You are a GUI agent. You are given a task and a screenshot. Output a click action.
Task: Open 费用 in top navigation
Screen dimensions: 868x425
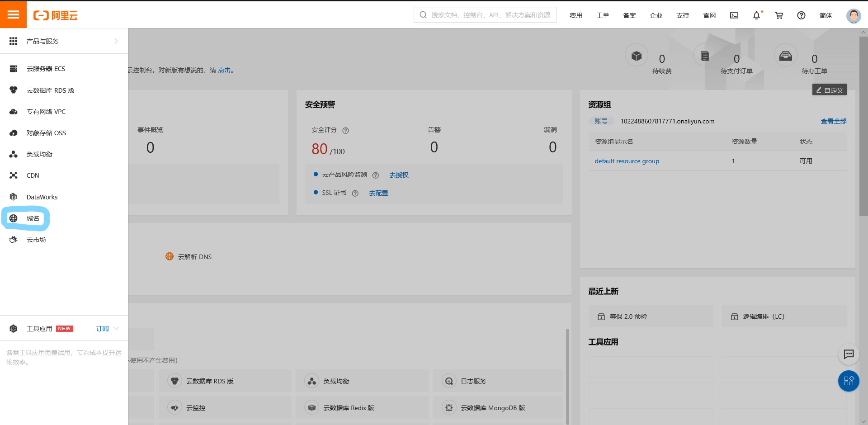point(576,15)
